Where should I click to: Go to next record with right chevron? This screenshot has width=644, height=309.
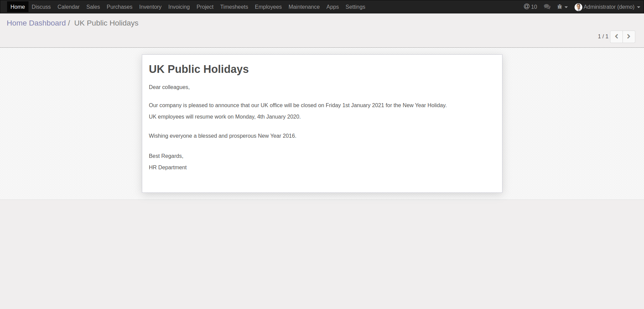(x=629, y=37)
